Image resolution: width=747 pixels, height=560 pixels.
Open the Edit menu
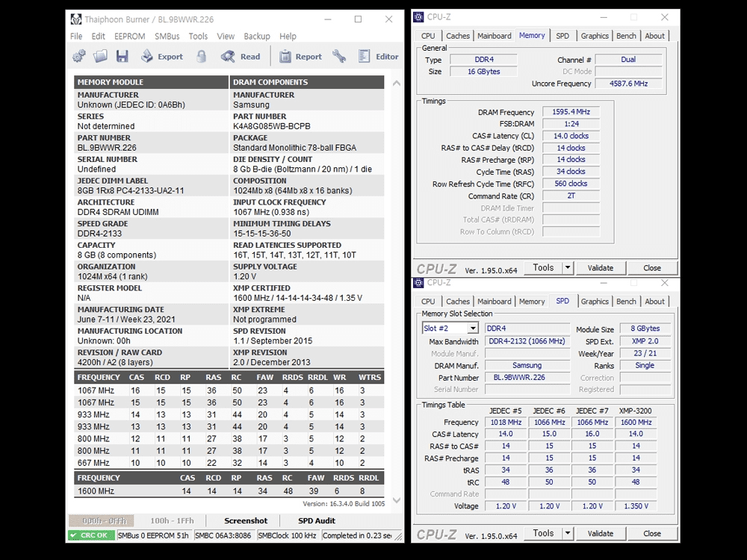click(98, 36)
